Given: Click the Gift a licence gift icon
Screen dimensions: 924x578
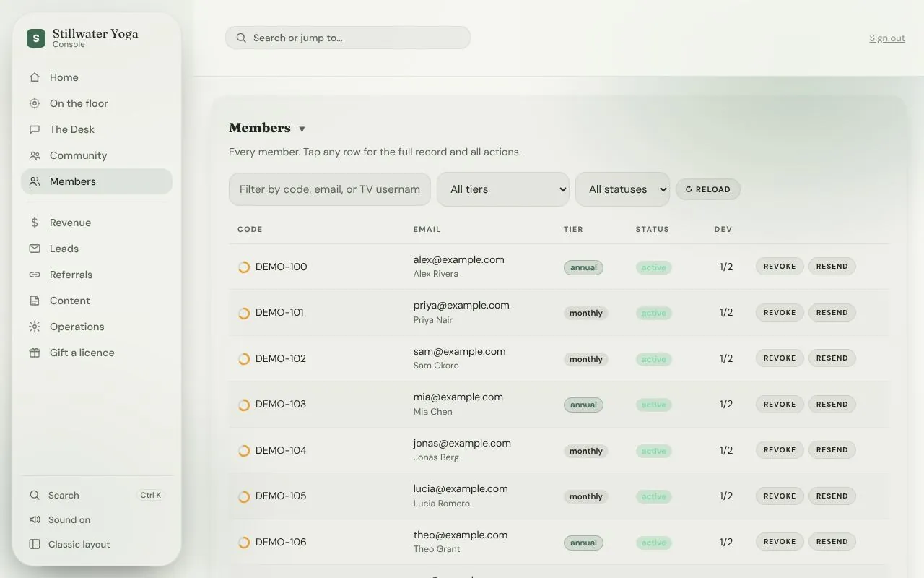Looking at the screenshot, I should pyautogui.click(x=35, y=353).
